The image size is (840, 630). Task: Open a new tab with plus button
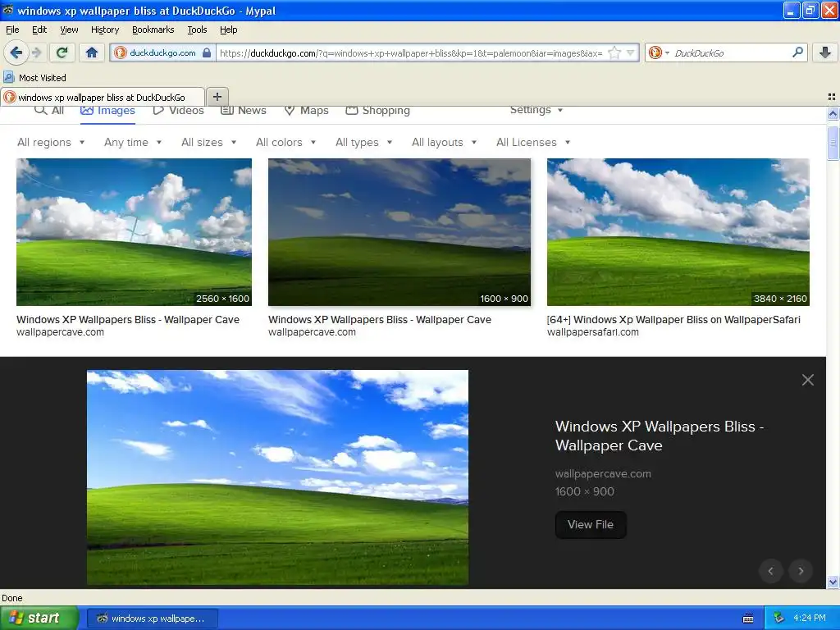pos(217,97)
